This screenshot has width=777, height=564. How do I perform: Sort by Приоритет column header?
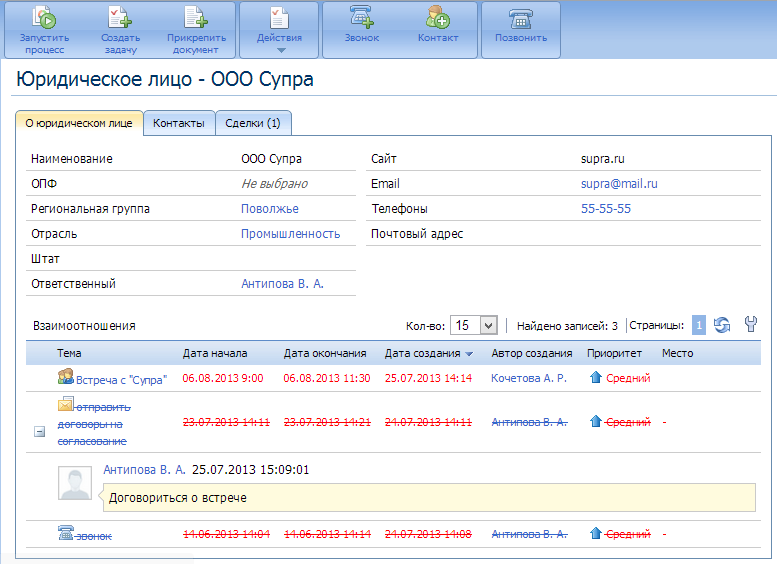[614, 353]
